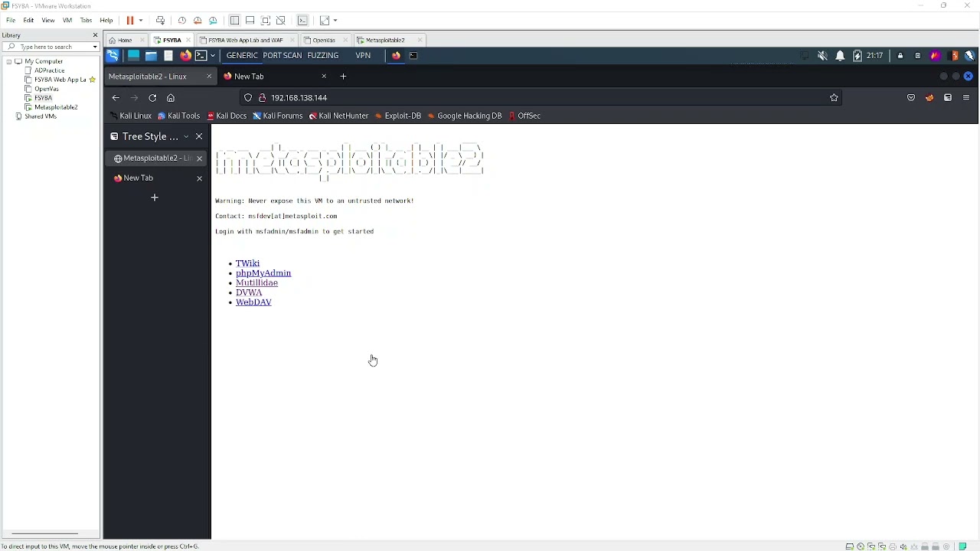Collapse the My Computer tree node
The height and width of the screenshot is (551, 980).
coord(9,61)
